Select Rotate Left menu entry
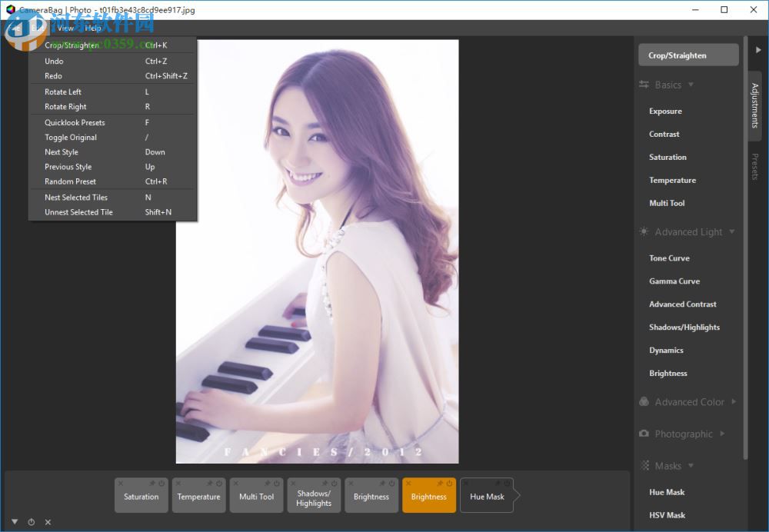The image size is (769, 532). point(112,91)
